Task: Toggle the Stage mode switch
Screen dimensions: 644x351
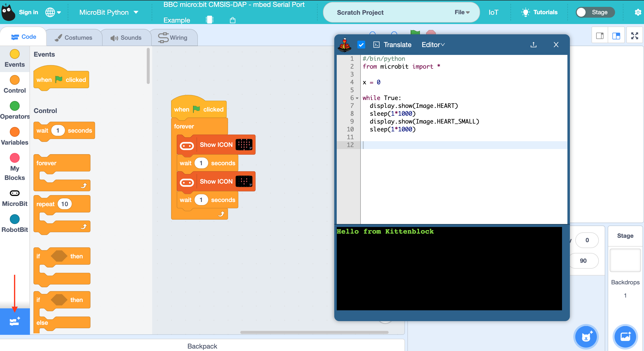Action: tap(595, 12)
